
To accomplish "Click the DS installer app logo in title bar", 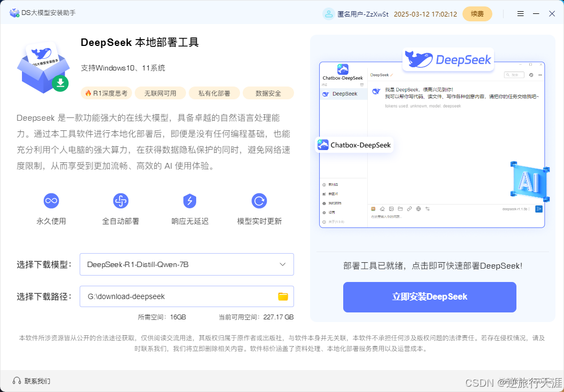I will pyautogui.click(x=14, y=13).
